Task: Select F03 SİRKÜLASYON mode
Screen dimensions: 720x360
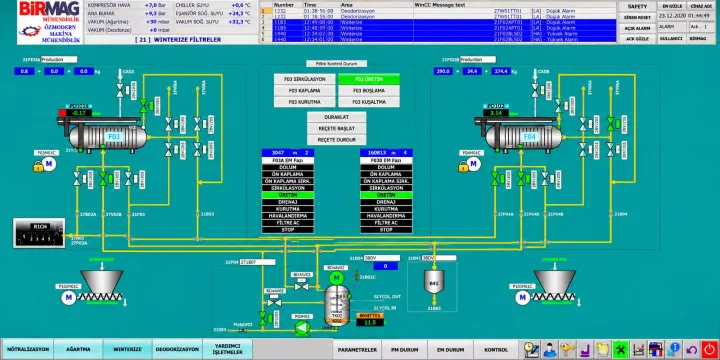Action: click(304, 79)
